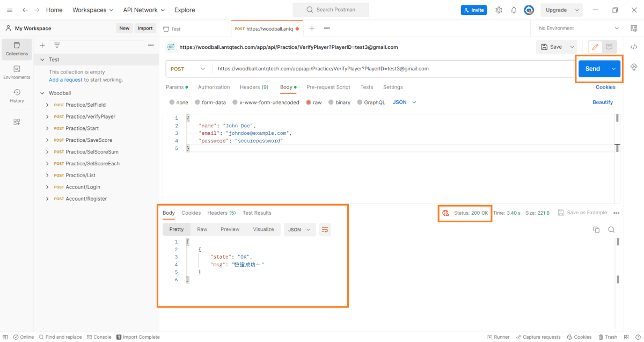Image resolution: width=644 pixels, height=342 pixels.
Task: Click the collections filter icon
Action: click(x=57, y=45)
